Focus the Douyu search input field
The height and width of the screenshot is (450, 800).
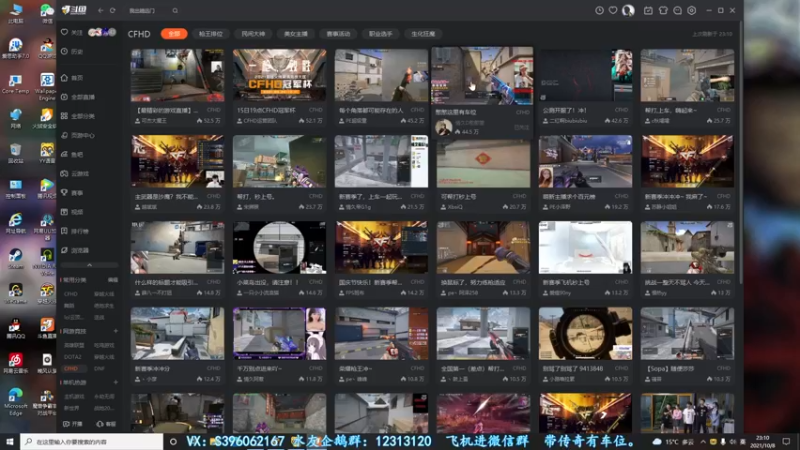(148, 10)
